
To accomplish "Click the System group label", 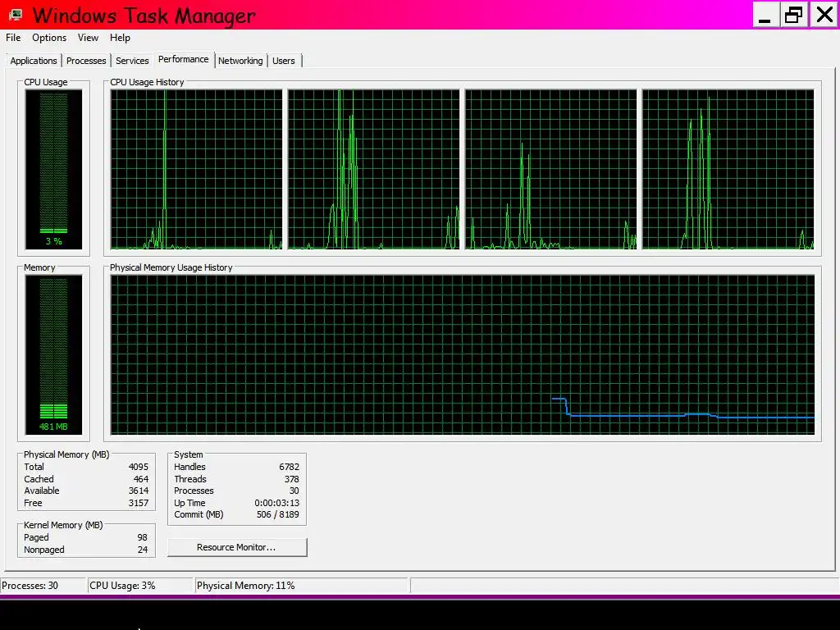I will (189, 454).
